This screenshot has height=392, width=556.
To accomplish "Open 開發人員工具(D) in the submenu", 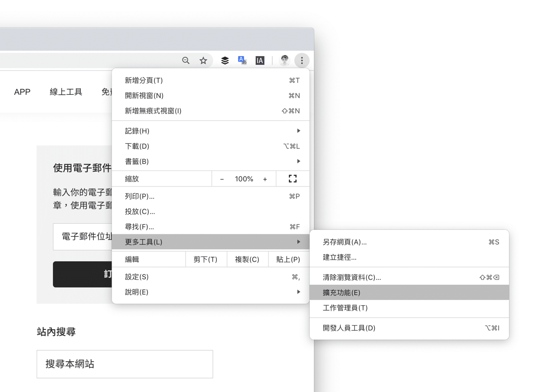I will 409,328.
